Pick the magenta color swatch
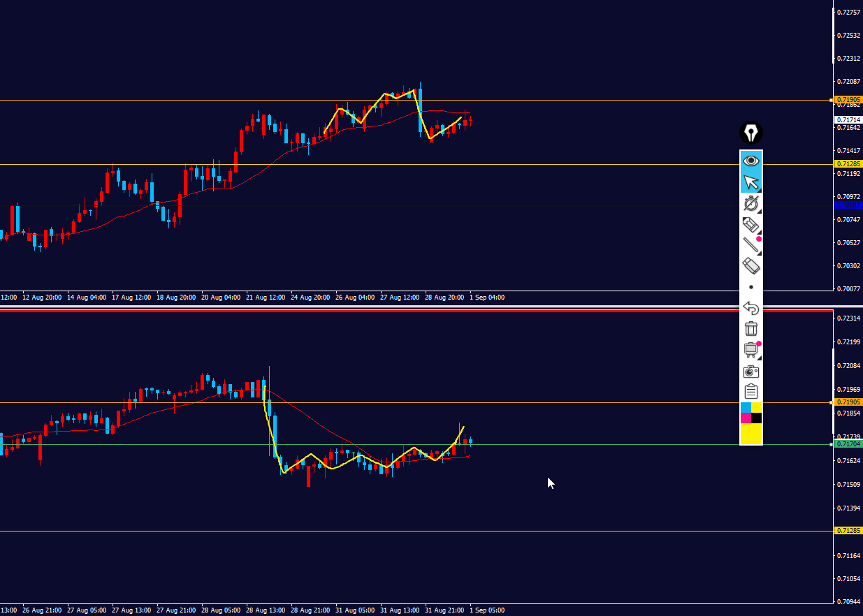The width and height of the screenshot is (863, 616). coord(746,418)
